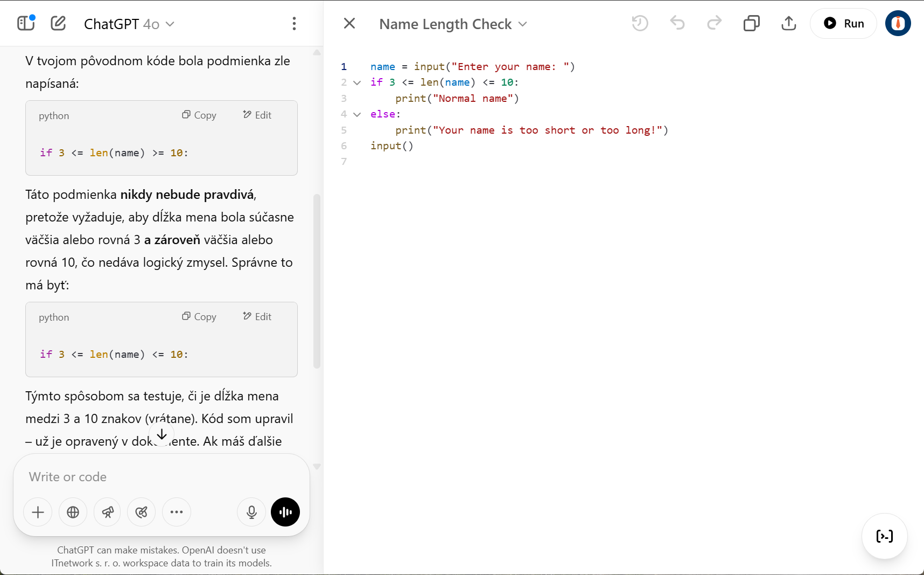
Task: Open a new chat with the compose icon
Action: pyautogui.click(x=58, y=23)
